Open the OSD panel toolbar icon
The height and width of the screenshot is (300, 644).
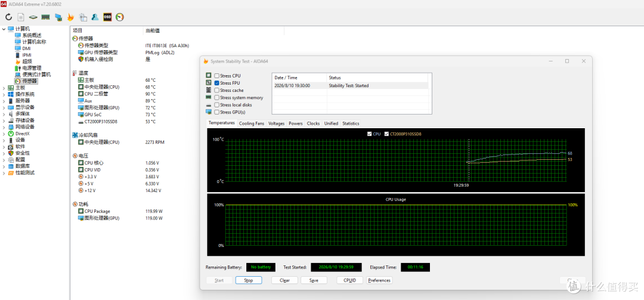pos(107,17)
